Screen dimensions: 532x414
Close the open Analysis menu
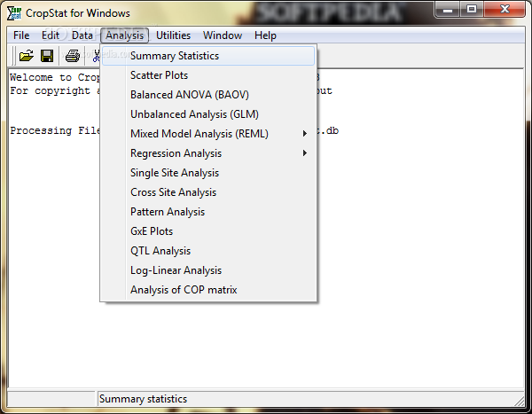pyautogui.click(x=124, y=35)
